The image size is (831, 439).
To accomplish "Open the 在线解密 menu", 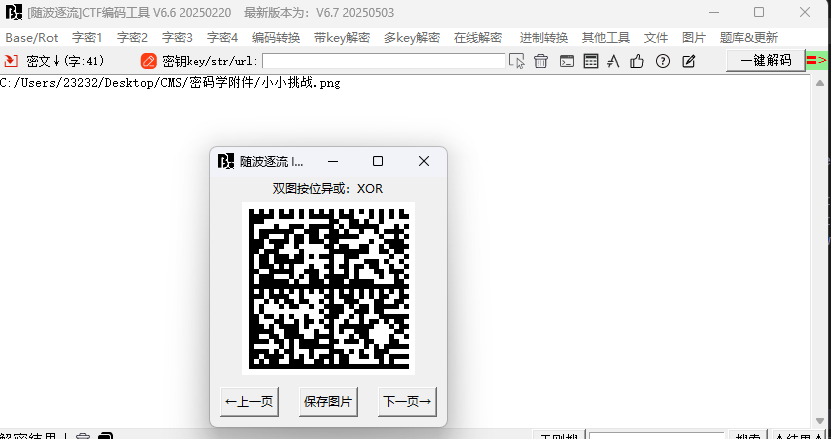I will [x=478, y=38].
